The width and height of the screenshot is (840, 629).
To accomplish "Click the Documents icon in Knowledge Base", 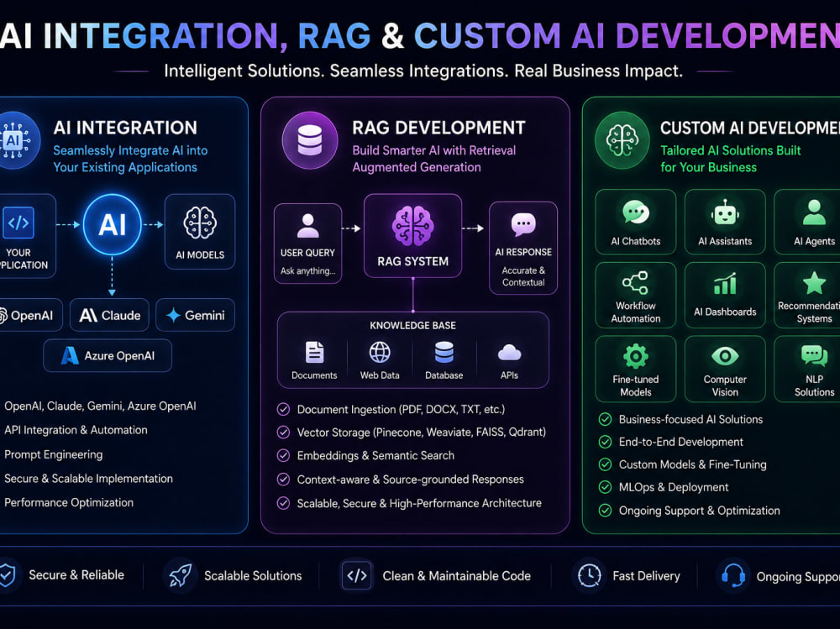I will click(314, 353).
